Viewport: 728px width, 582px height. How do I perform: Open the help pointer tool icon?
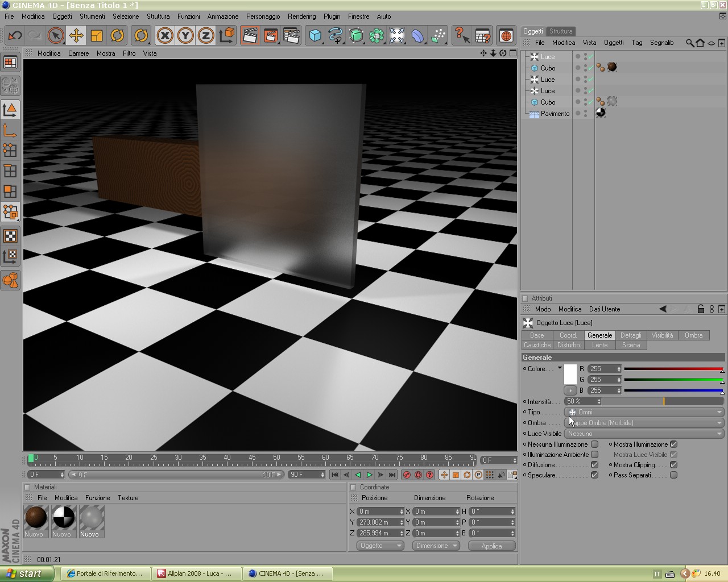[x=461, y=36]
